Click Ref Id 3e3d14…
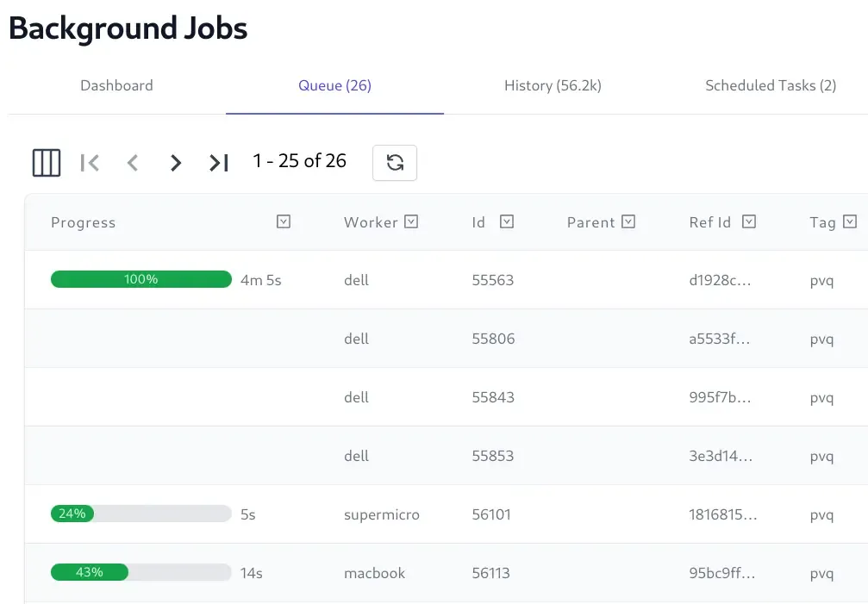 coord(721,456)
